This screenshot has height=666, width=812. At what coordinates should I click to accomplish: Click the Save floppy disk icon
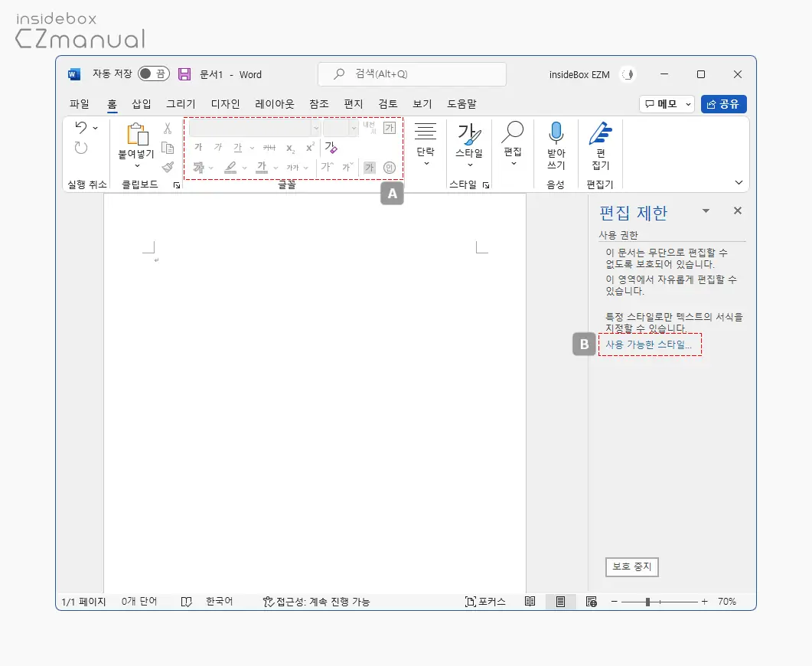(184, 74)
